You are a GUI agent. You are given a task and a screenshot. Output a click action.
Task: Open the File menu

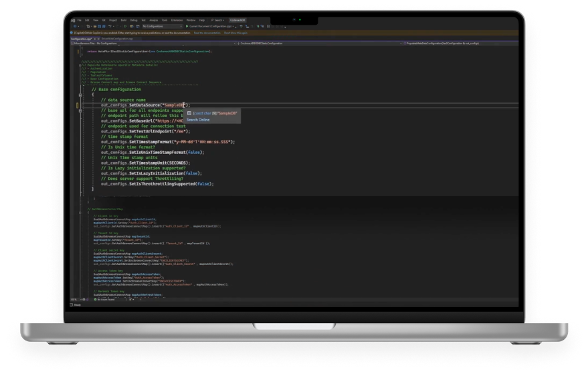(x=78, y=20)
